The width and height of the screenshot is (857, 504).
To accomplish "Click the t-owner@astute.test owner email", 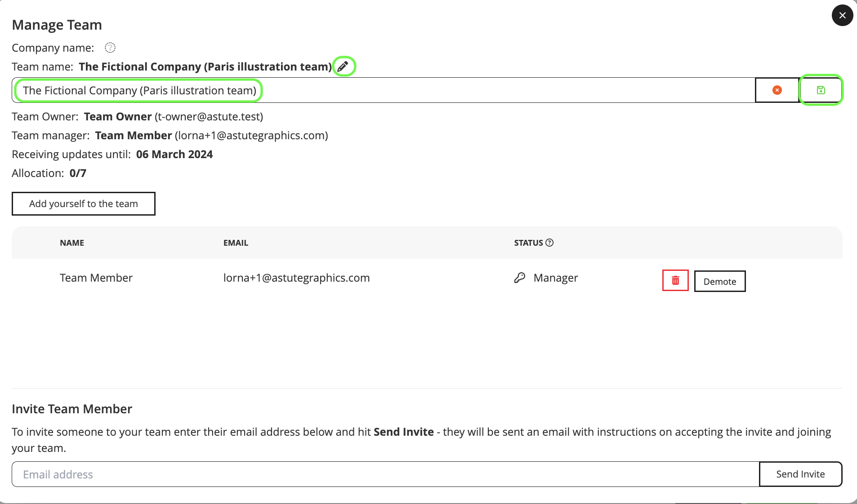I will click(209, 117).
